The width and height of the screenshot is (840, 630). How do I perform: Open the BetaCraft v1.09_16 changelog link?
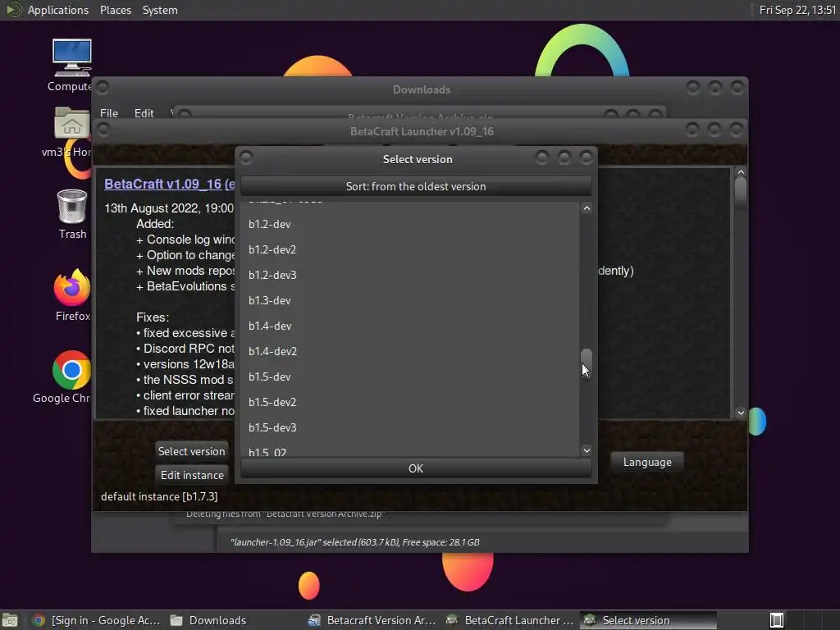[x=169, y=185]
